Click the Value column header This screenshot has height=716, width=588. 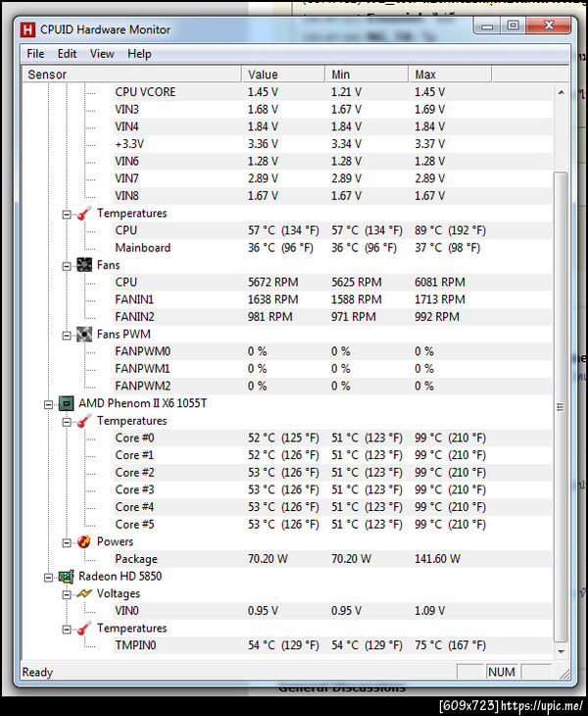click(283, 75)
